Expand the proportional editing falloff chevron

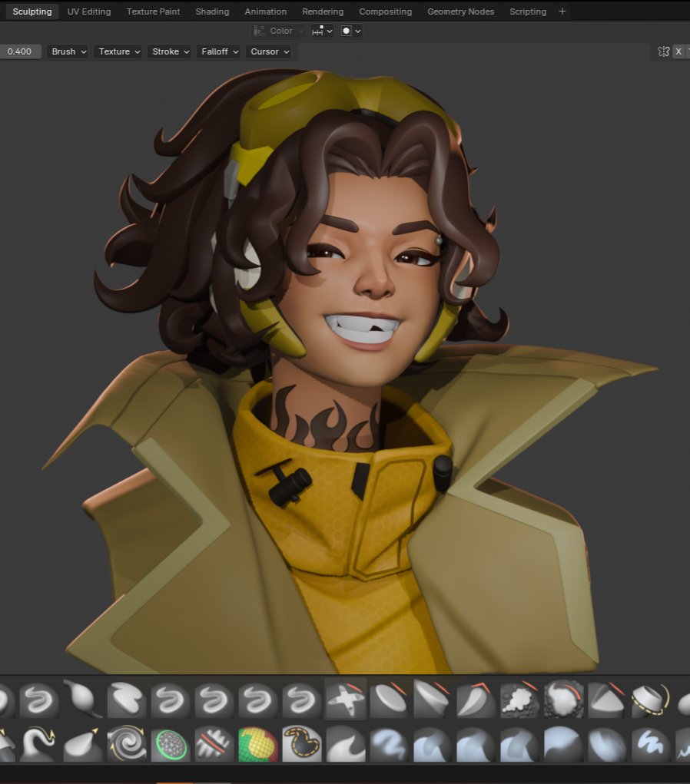click(x=358, y=31)
